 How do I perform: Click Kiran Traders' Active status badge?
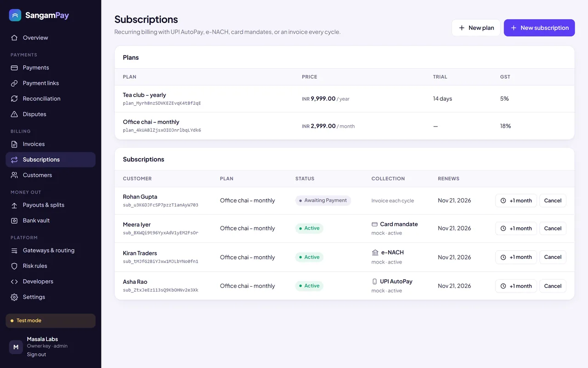pyautogui.click(x=309, y=257)
